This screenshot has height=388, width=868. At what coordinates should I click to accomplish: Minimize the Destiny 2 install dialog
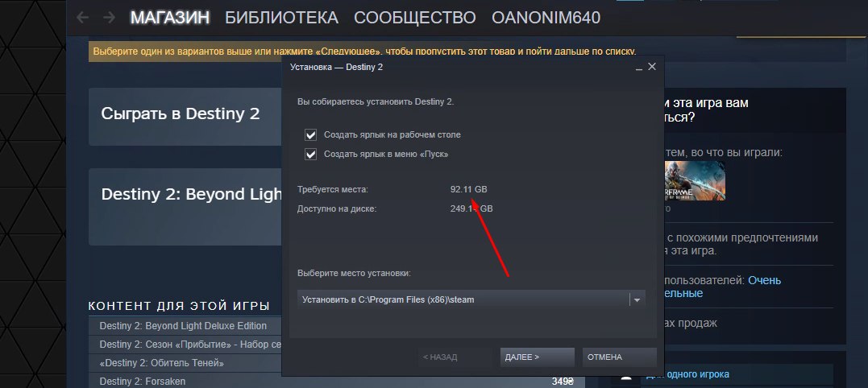click(x=639, y=67)
